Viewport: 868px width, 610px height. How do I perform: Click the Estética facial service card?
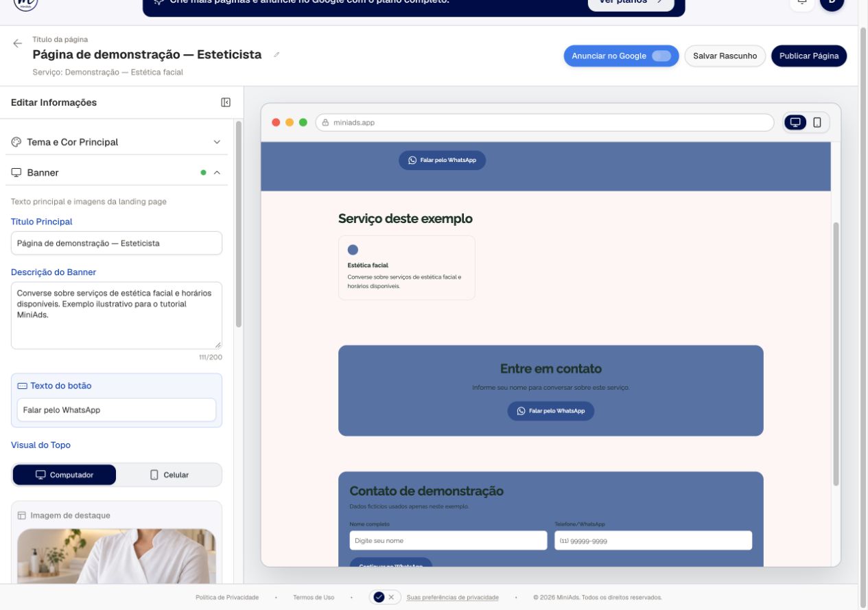coord(406,268)
